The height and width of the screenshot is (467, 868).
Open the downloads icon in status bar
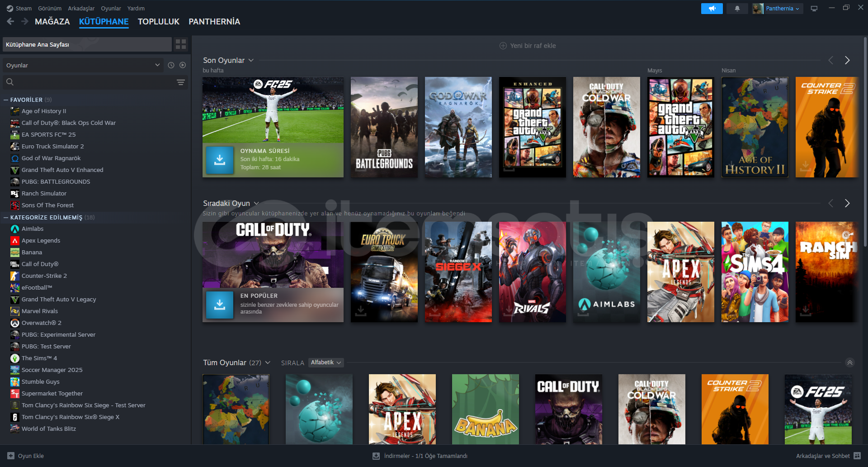[x=376, y=456]
